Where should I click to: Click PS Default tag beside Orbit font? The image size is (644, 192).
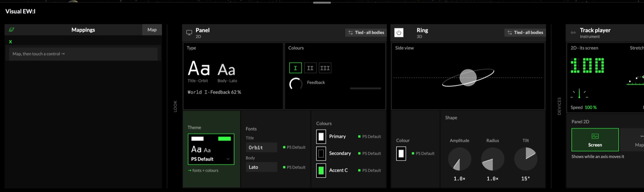(x=294, y=147)
